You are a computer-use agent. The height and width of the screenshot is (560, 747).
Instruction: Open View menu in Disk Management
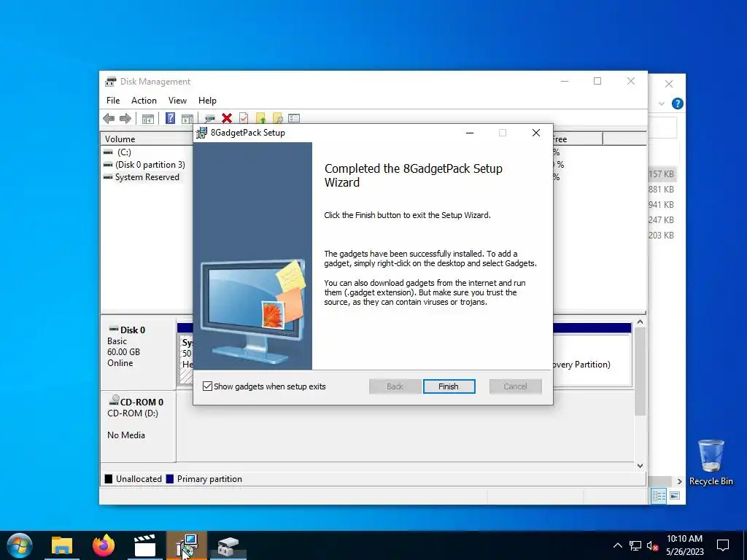pyautogui.click(x=177, y=101)
